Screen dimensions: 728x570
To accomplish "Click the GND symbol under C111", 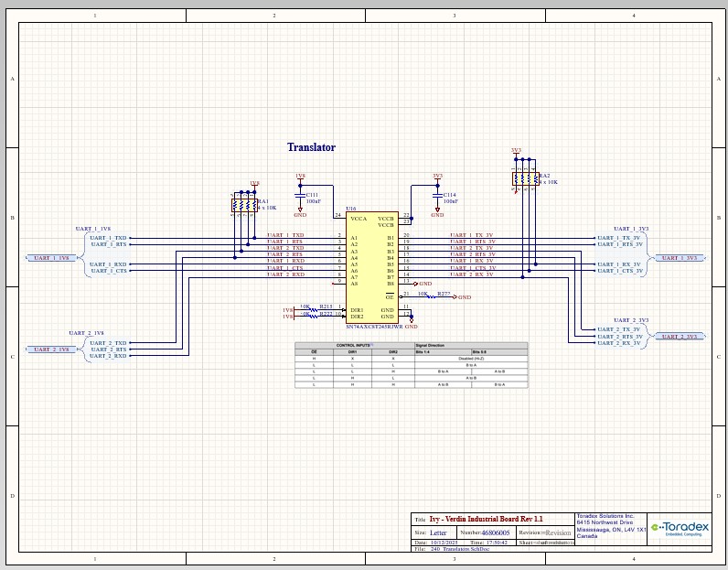I will point(300,213).
